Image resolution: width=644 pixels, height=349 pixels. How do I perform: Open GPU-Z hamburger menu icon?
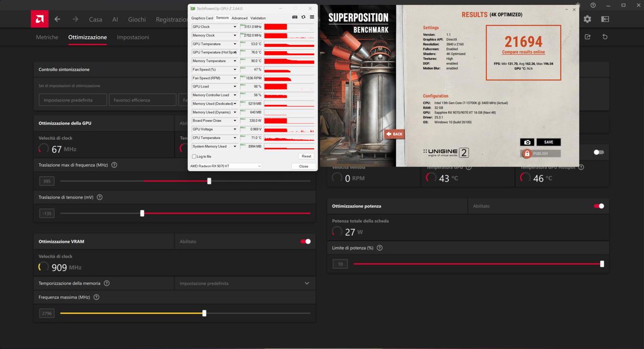coord(312,17)
